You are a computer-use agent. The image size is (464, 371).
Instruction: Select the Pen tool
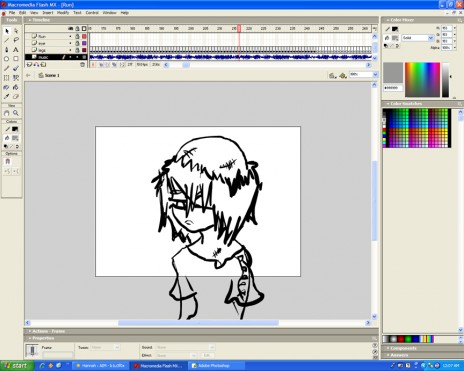tap(6, 50)
